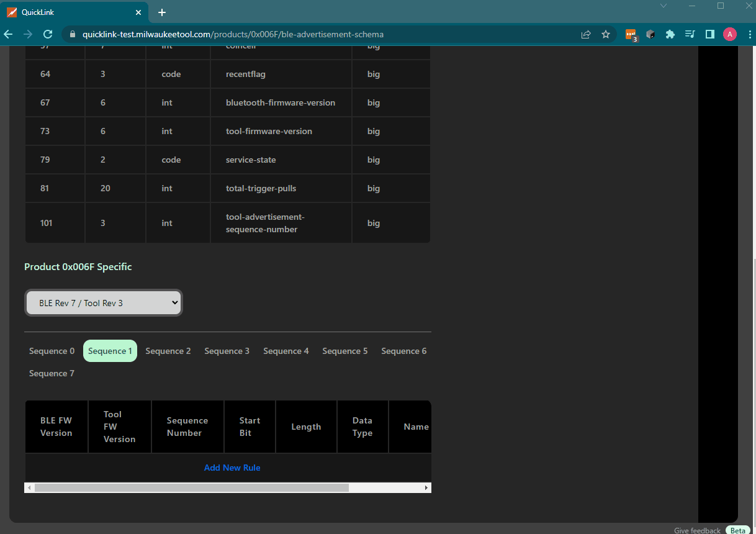Open a new tab with plus button
This screenshot has width=756, height=534.
[162, 12]
